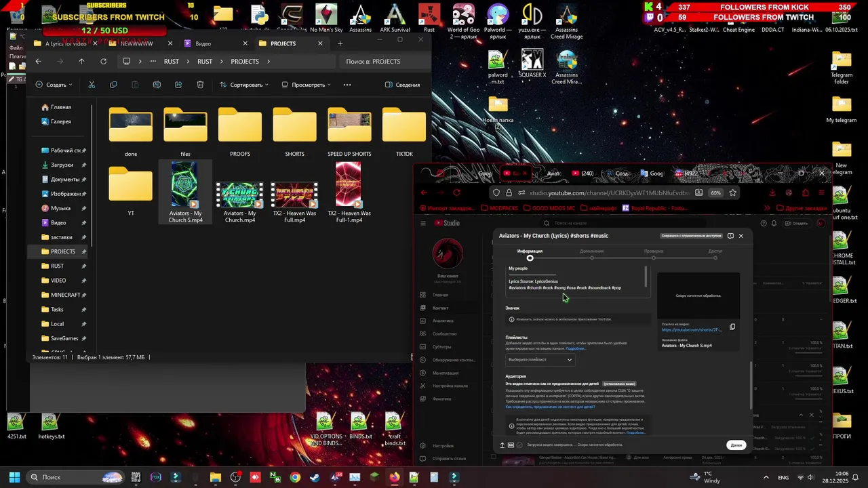The image size is (868, 488).
Task: Click the Далее button
Action: 736,445
